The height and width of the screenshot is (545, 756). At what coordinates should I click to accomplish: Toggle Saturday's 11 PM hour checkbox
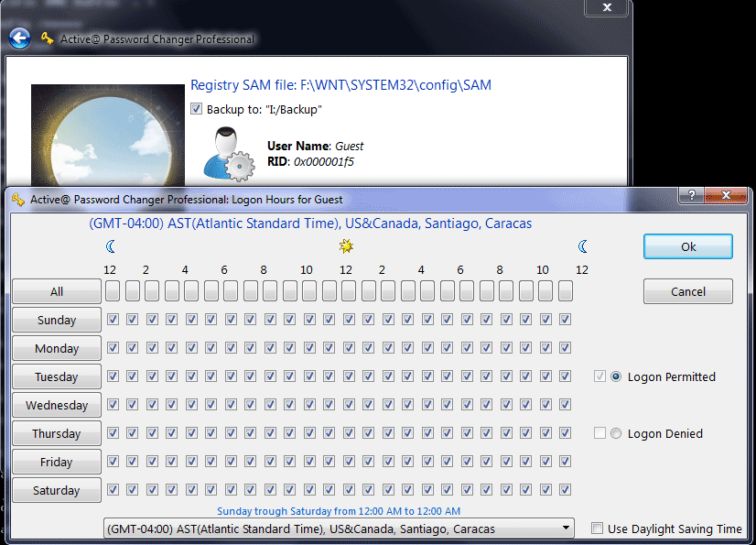click(x=565, y=489)
